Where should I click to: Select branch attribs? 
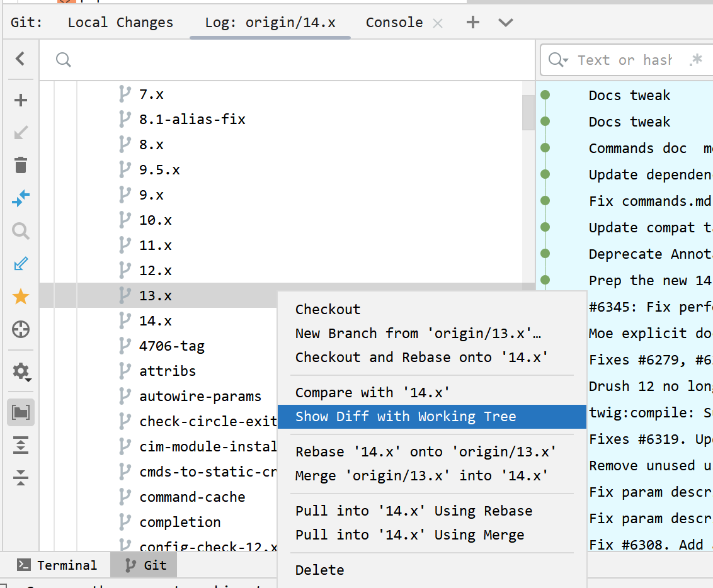coord(168,371)
